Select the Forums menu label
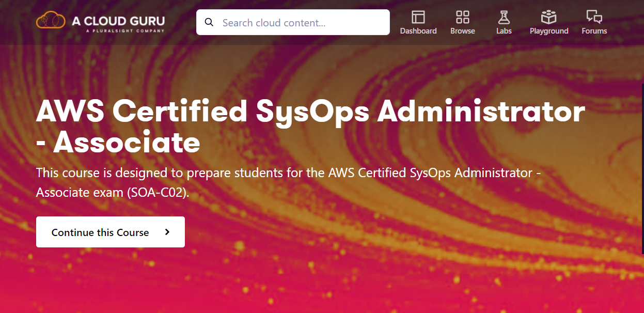Screen dimensions: 644x313 [x=594, y=31]
